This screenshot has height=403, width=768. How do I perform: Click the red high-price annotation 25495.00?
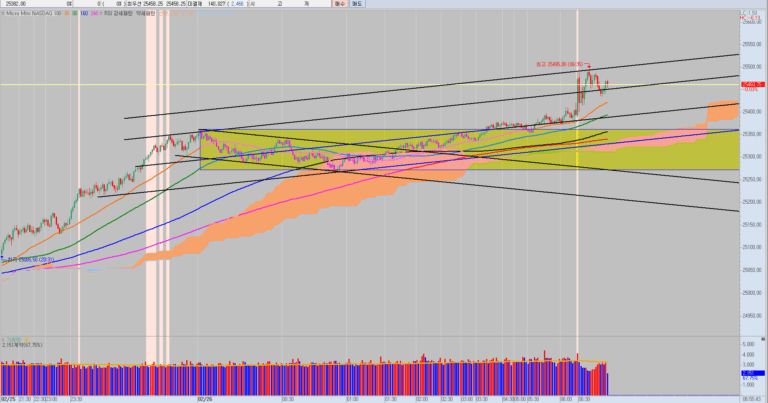point(559,64)
